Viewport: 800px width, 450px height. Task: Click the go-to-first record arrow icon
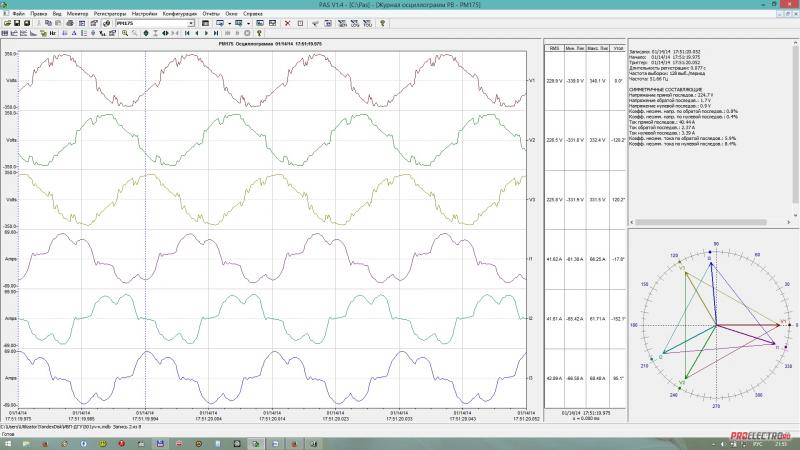click(187, 33)
